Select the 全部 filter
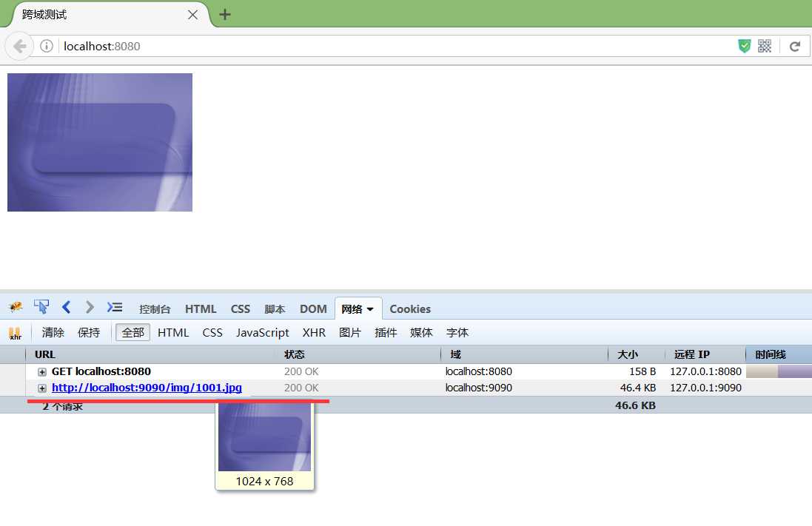Viewport: 812px width, 526px height. 132,332
